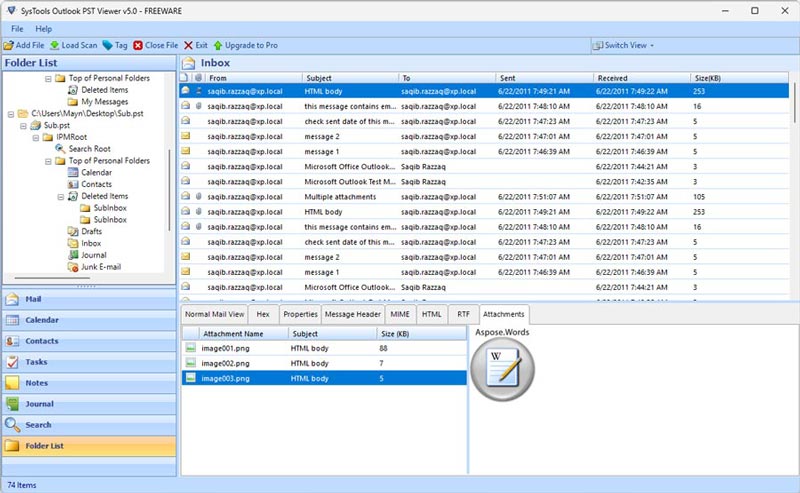800x493 pixels.
Task: Click the Add File toolbar icon
Action: click(8, 45)
